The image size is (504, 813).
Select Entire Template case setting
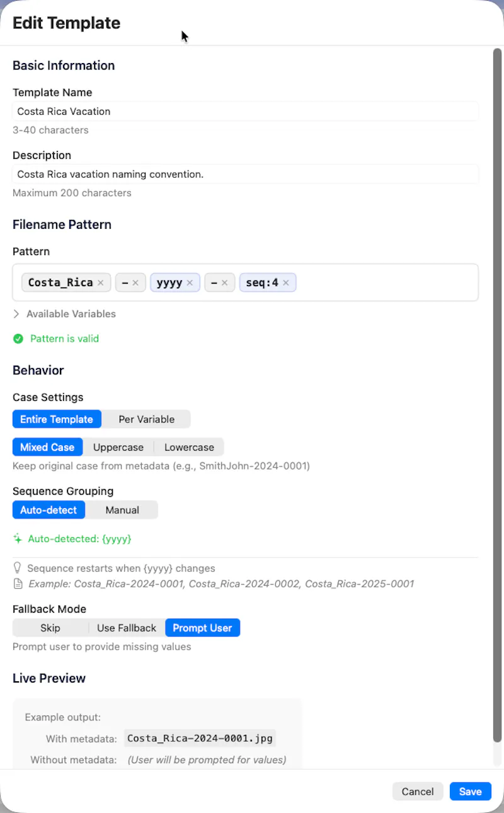point(57,419)
